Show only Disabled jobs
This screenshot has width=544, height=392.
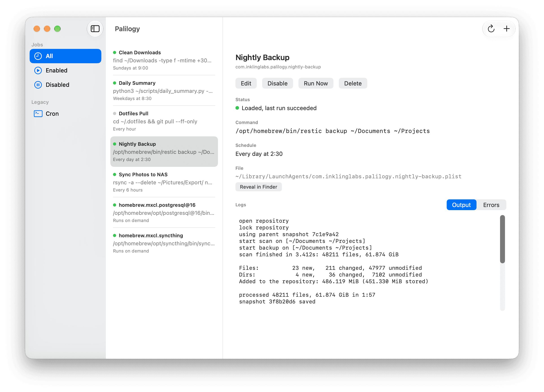(65, 85)
